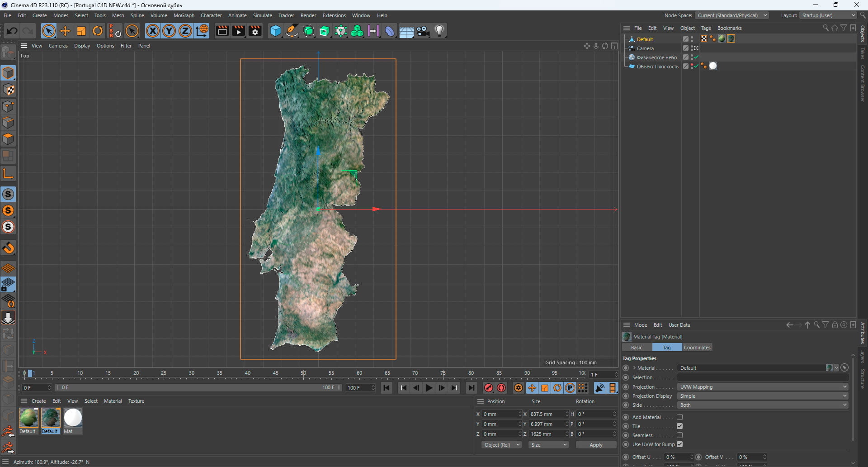Select the Rotate tool
The image size is (868, 467).
[x=98, y=31]
